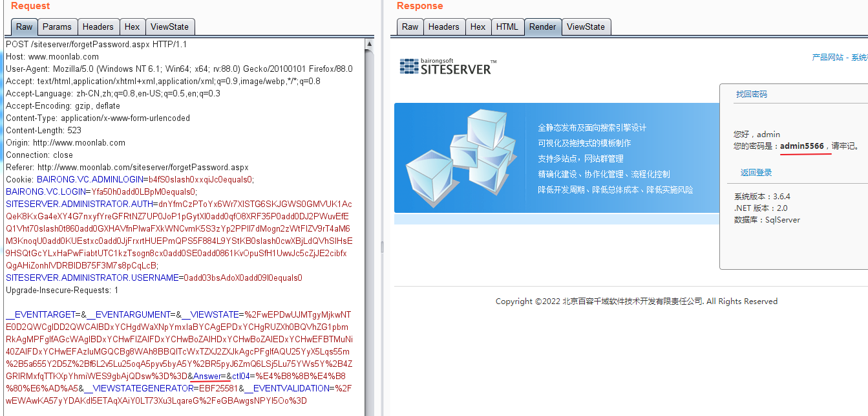Click the Accept-Encoding: gzip, deflate line
Viewport: 868px width, 416px height.
click(x=63, y=105)
